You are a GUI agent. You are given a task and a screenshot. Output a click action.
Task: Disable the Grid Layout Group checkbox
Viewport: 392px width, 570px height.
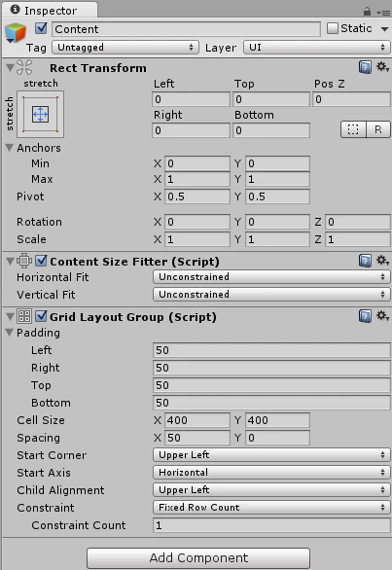pos(41,316)
